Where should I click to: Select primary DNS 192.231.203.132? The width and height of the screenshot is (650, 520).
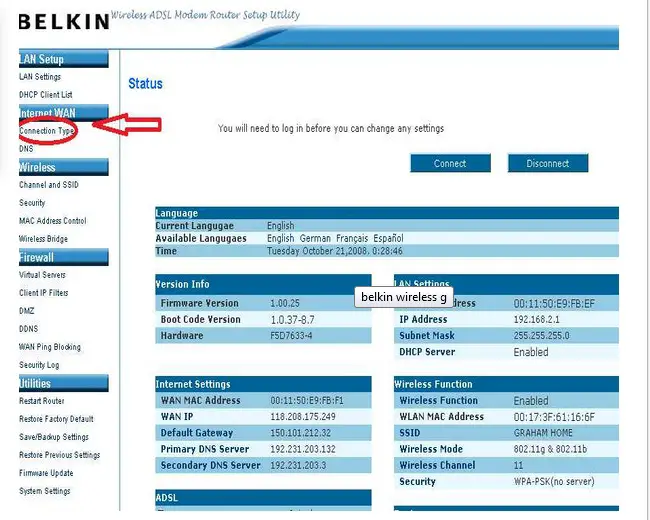pos(303,449)
